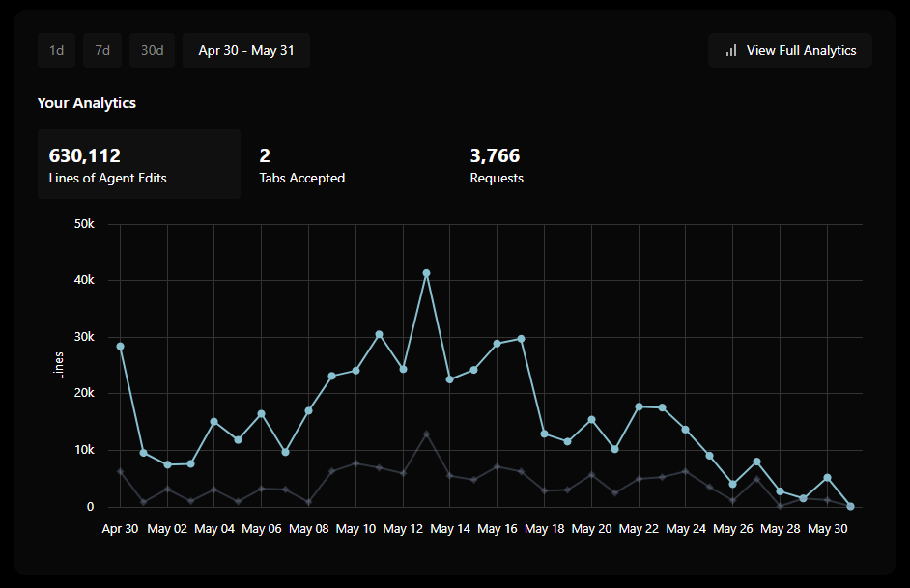Viewport: 910px width, 588px height.
Task: Click the View Full Analytics button
Action: coord(790,50)
